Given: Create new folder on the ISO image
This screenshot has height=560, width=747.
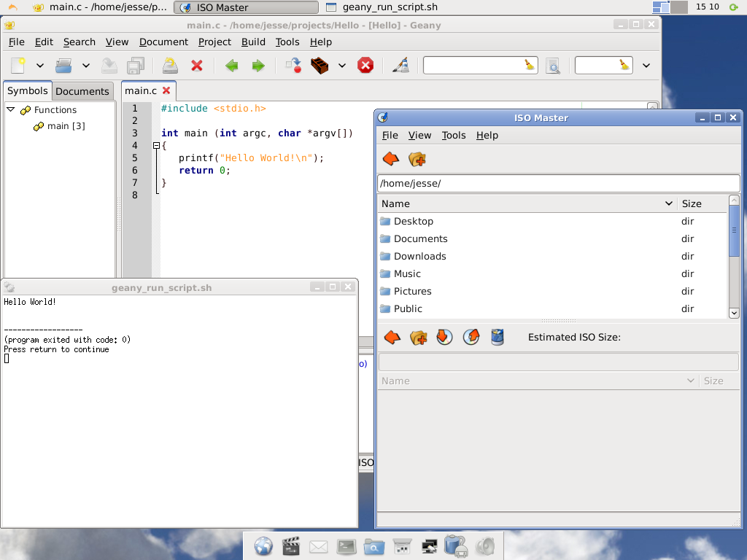Looking at the screenshot, I should pos(419,338).
